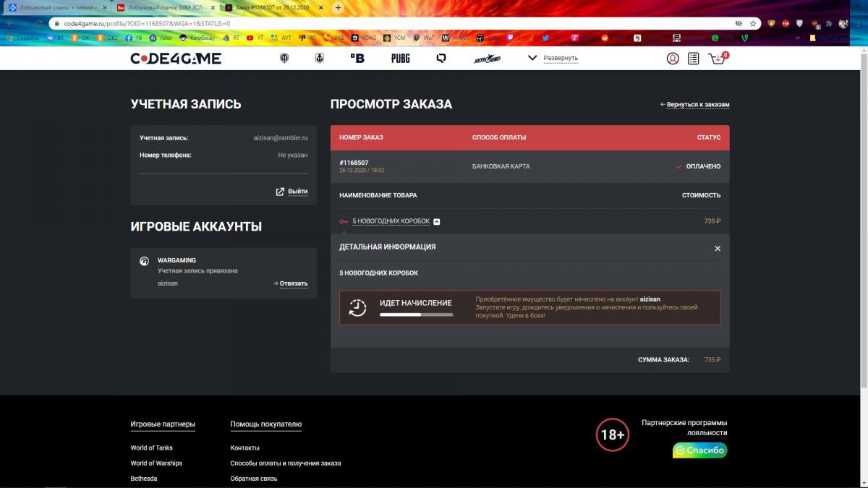
Task: Open Bethesda footer link
Action: (144, 479)
